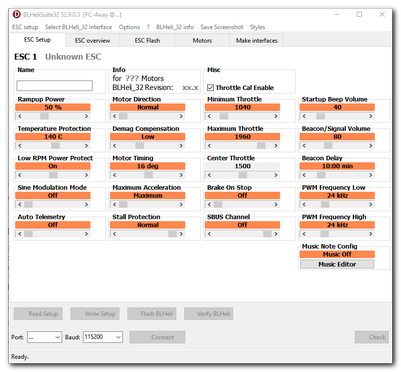Click right arrow of Brake On Stop
The width and height of the screenshot is (401, 372).
(276, 204)
